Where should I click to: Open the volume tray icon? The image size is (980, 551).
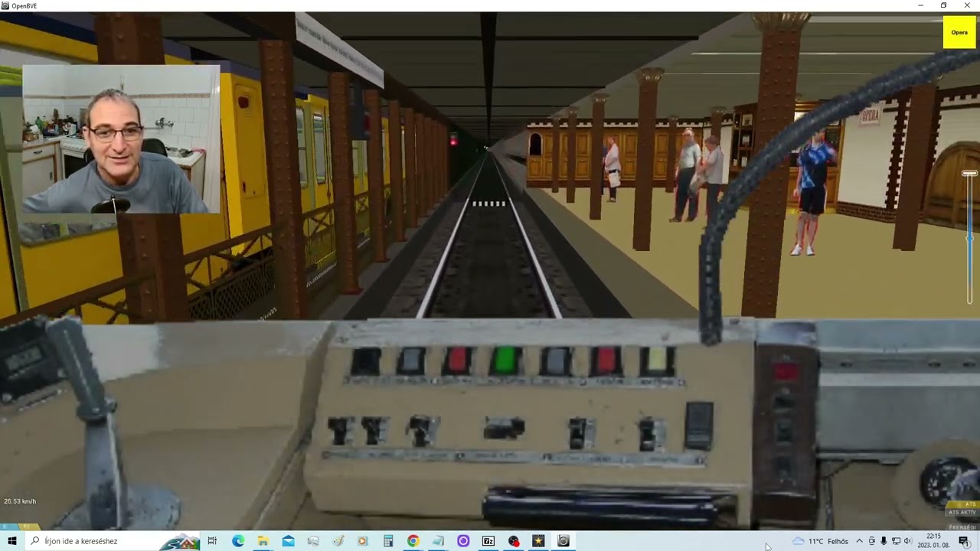click(x=908, y=541)
